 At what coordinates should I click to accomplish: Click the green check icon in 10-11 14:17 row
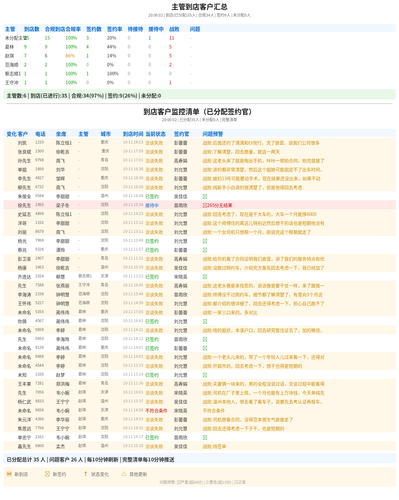(205, 437)
